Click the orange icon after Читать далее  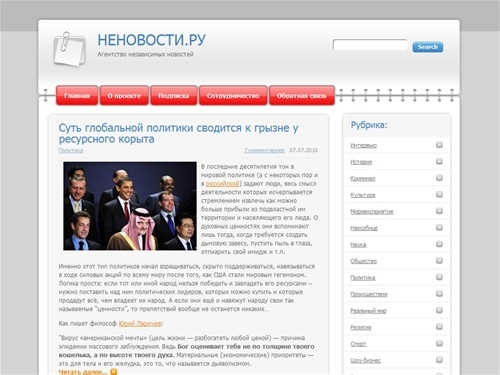coord(114,371)
